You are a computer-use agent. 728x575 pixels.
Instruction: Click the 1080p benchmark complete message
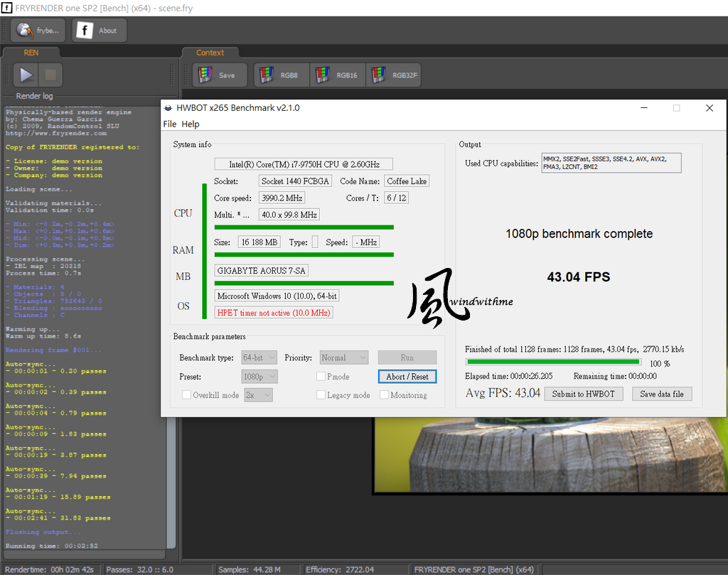(x=579, y=233)
